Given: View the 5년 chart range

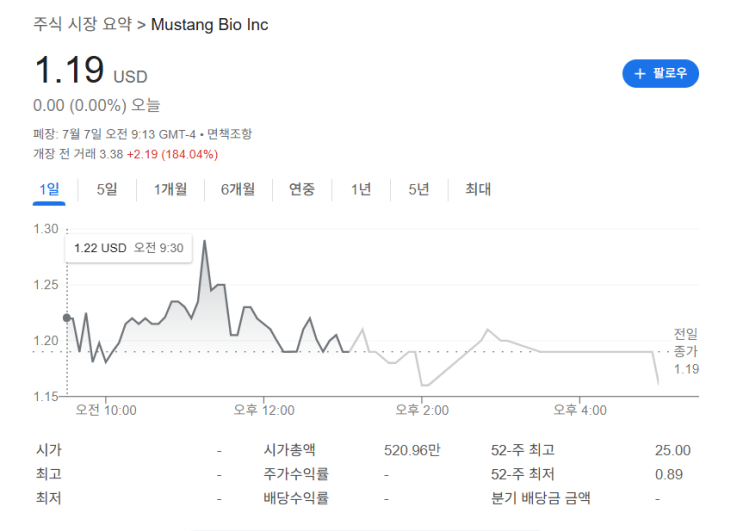Looking at the screenshot, I should coord(419,189).
